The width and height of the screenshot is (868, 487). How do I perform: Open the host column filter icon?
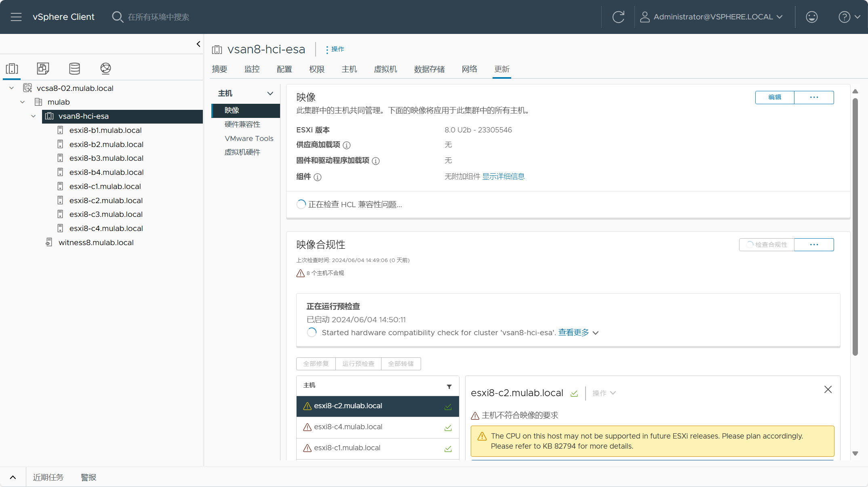pos(449,386)
